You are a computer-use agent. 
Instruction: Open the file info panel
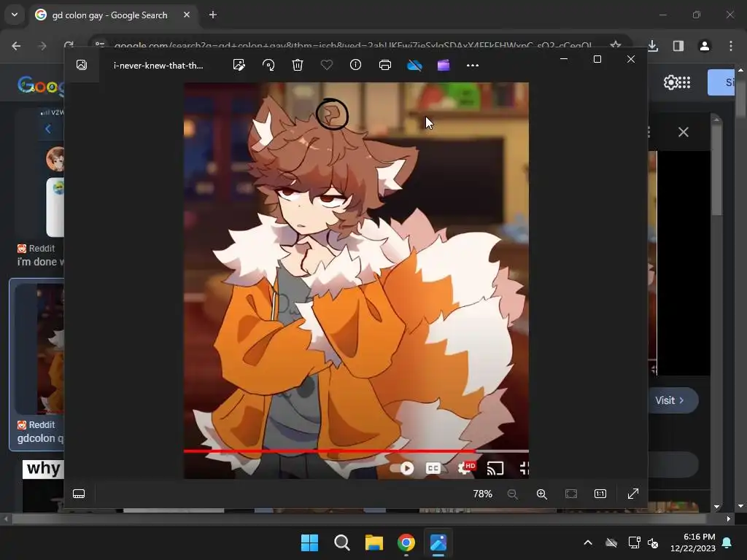[x=356, y=65]
